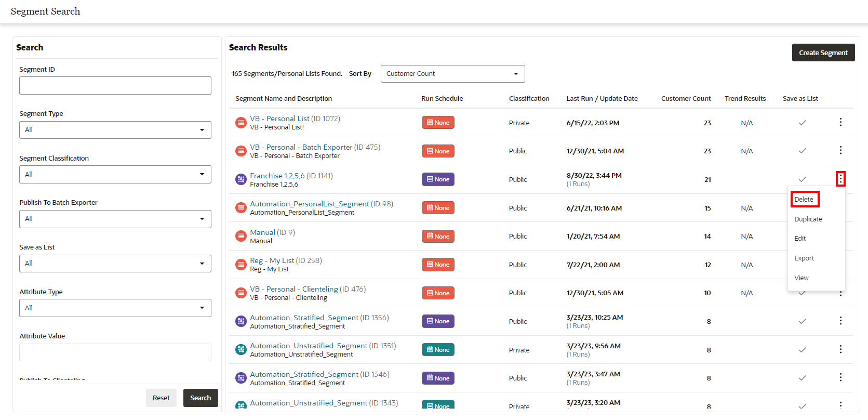Click Save as List checkmark for Automation_Unstratified_Segment 1351
The image size is (868, 420).
click(802, 350)
